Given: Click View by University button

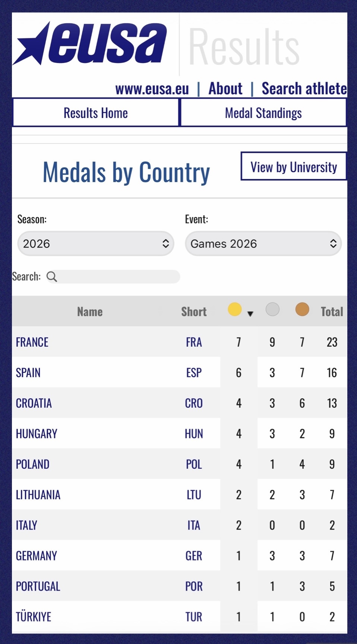Looking at the screenshot, I should pos(294,166).
